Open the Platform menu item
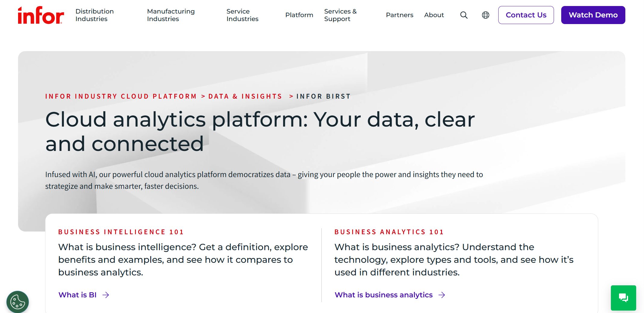Image resolution: width=644 pixels, height=313 pixels. tap(299, 15)
